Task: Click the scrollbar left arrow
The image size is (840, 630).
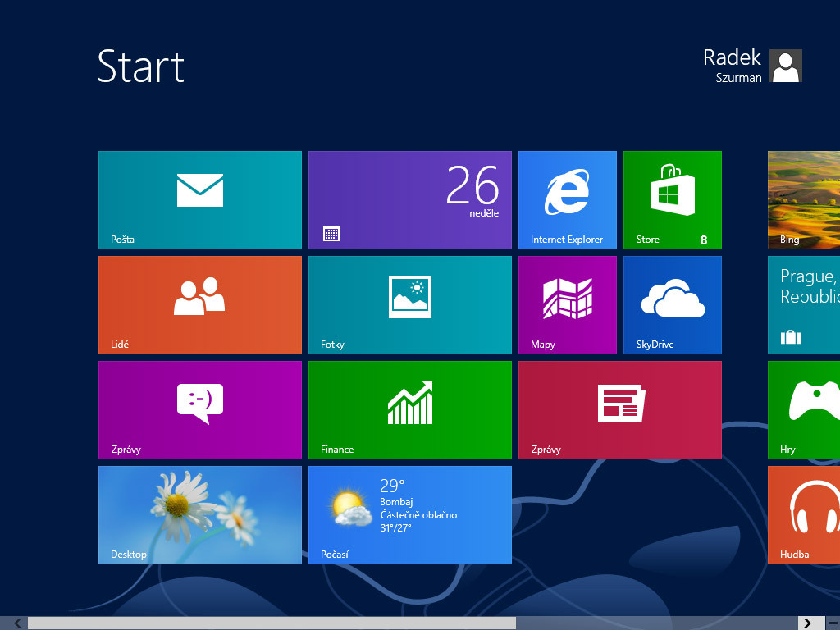Action: 17,623
